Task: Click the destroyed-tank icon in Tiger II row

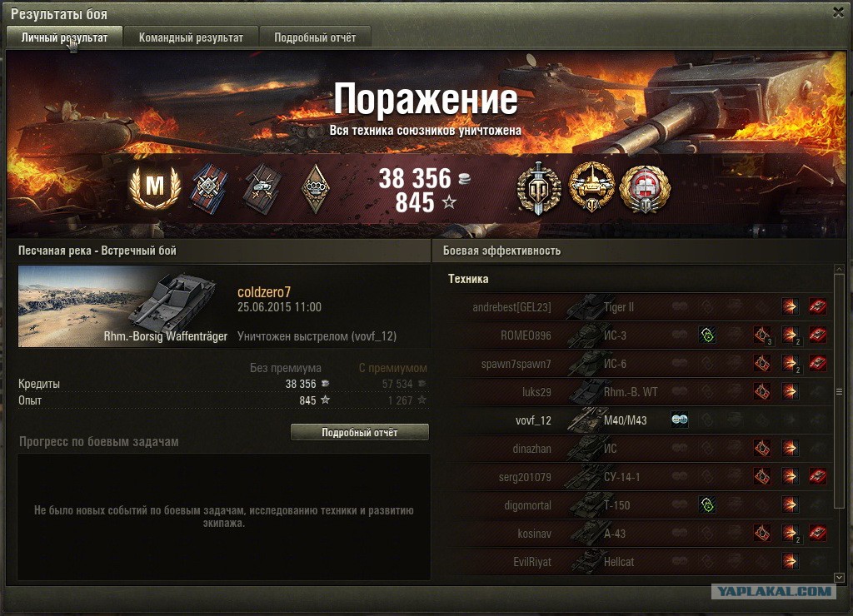Action: pos(818,306)
